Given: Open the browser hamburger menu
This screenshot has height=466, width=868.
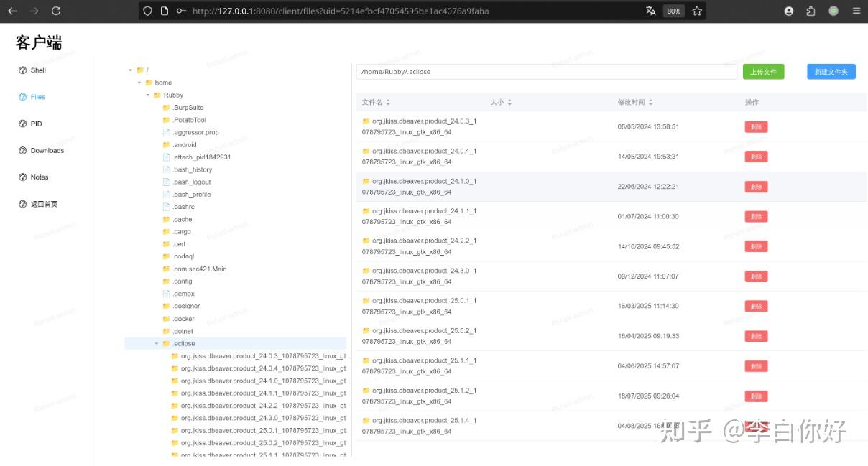Looking at the screenshot, I should (x=856, y=11).
